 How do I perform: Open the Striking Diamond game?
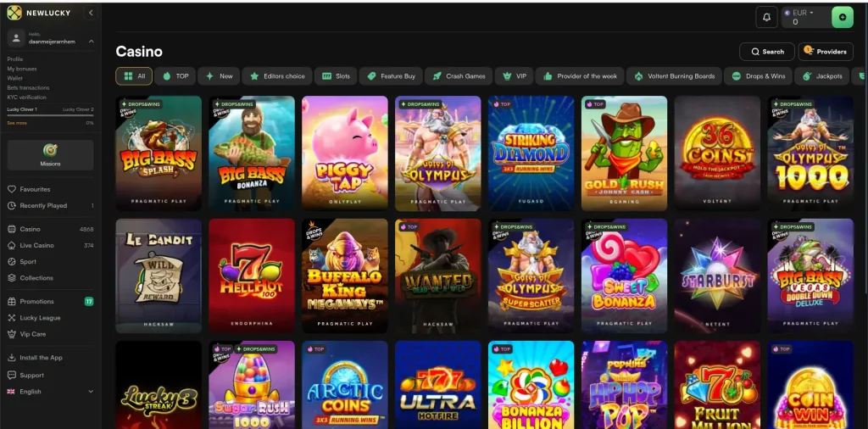click(x=531, y=153)
